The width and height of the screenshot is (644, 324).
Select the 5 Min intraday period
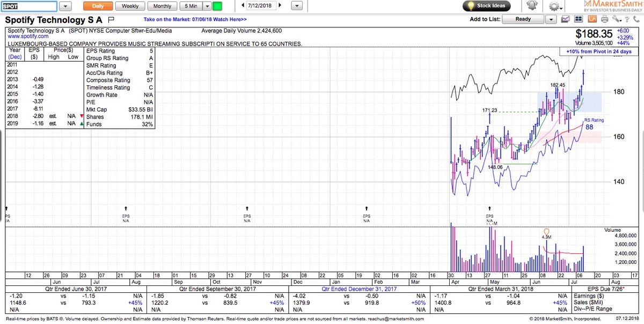190,6
